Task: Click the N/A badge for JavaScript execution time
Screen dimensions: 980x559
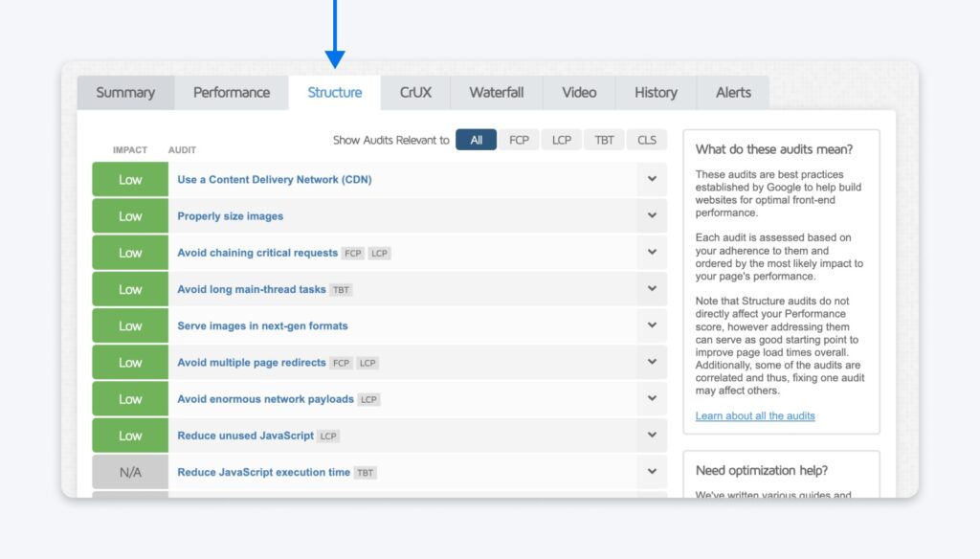Action: 129,471
